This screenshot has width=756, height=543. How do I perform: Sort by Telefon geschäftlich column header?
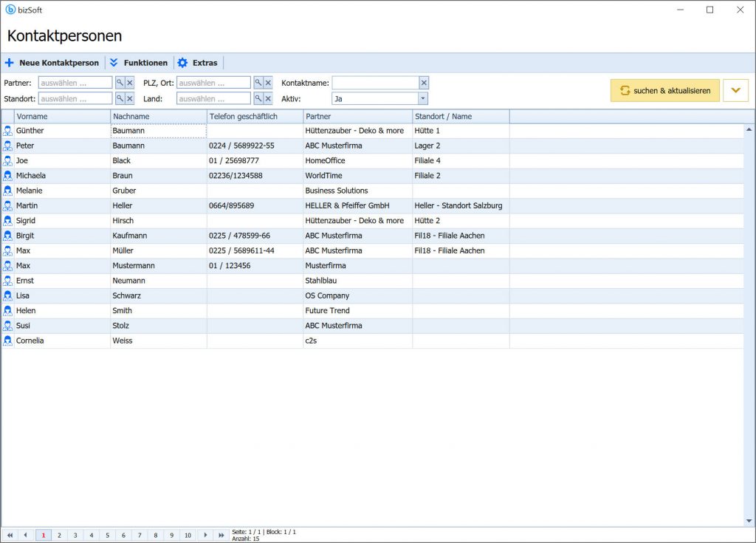pos(255,116)
